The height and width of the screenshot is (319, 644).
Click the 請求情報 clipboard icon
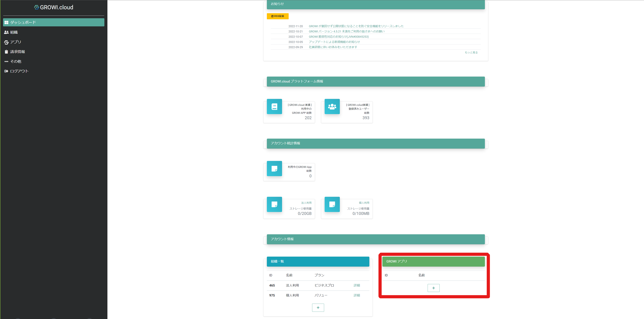[x=6, y=52]
